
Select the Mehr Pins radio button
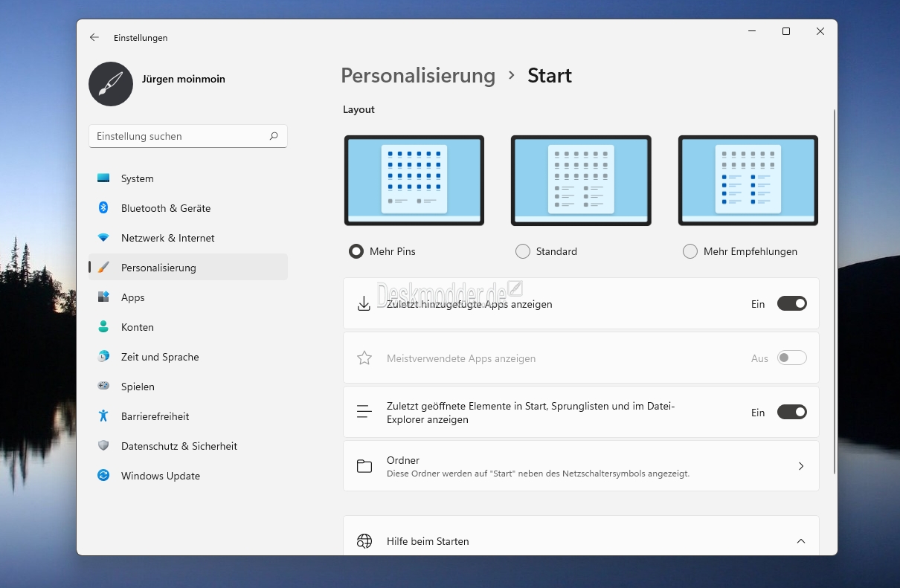[356, 251]
